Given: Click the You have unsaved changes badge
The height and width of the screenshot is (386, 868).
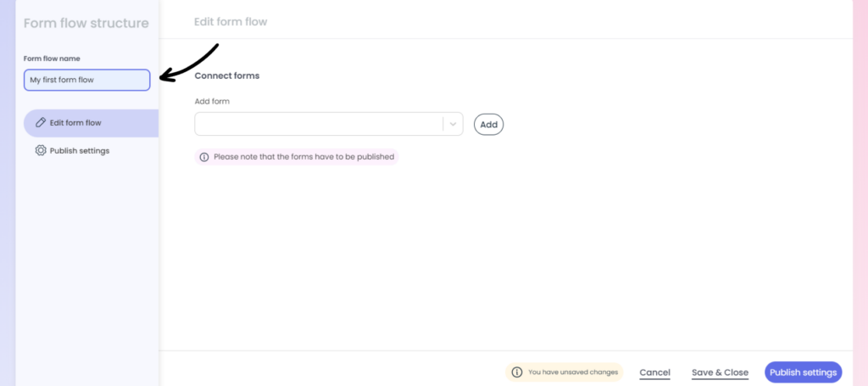Looking at the screenshot, I should click(564, 372).
